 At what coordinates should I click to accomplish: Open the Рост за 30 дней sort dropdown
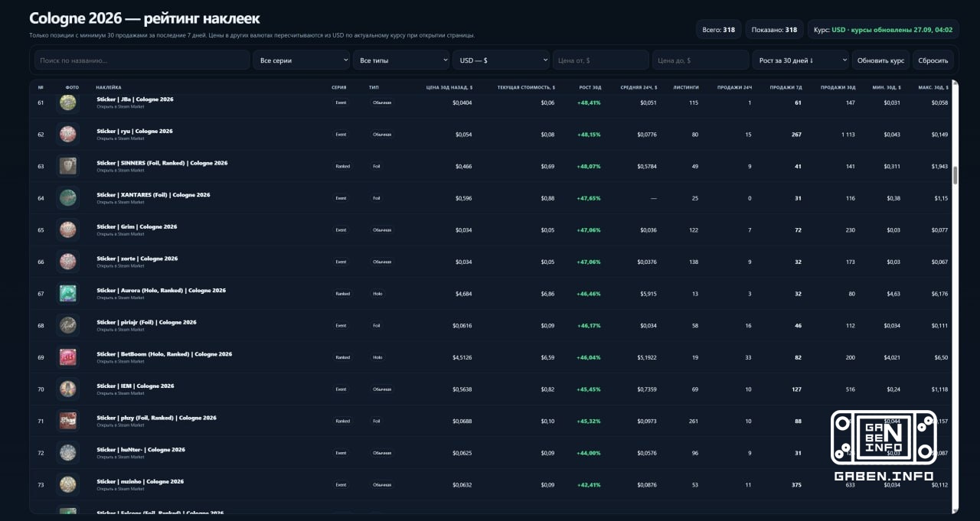point(800,60)
